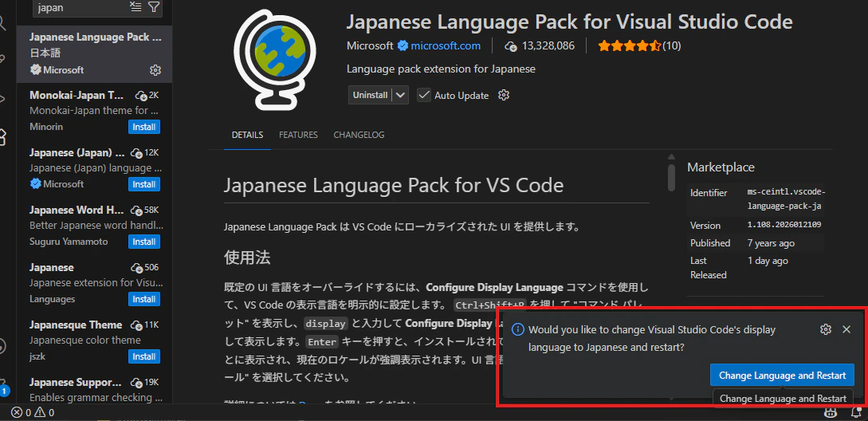Click the install count download icon showing 13,328,086
868x421 pixels.
[x=510, y=46]
